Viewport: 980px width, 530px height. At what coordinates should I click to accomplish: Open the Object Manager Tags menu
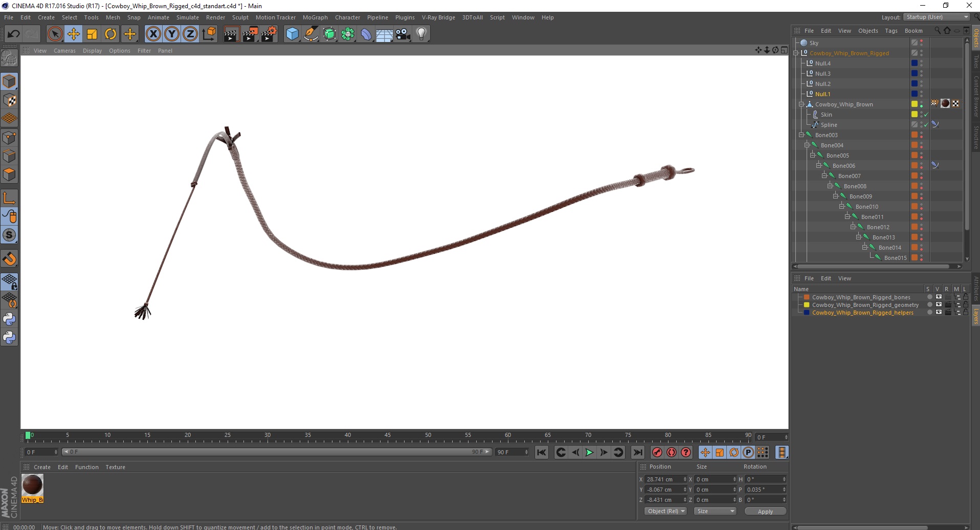pos(891,31)
